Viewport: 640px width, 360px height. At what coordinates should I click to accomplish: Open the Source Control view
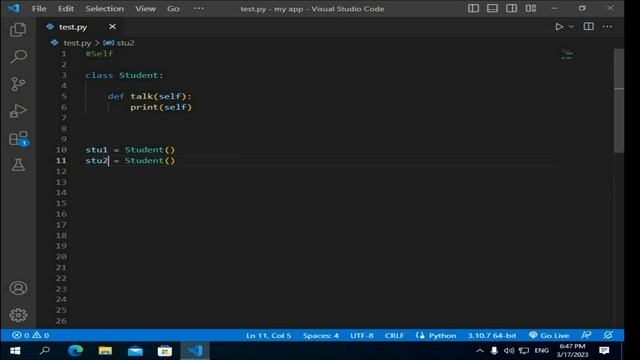[x=18, y=84]
